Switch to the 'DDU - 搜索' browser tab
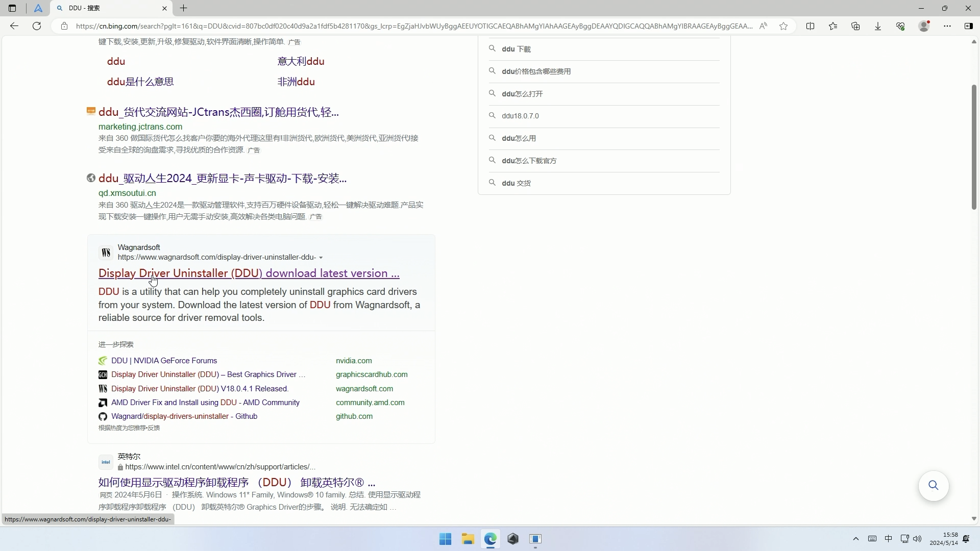The image size is (980, 551). coord(107,8)
